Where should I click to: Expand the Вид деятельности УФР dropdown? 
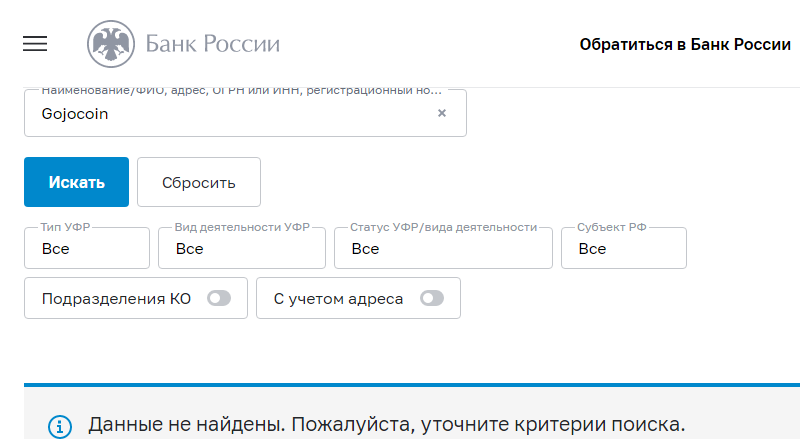(x=242, y=248)
